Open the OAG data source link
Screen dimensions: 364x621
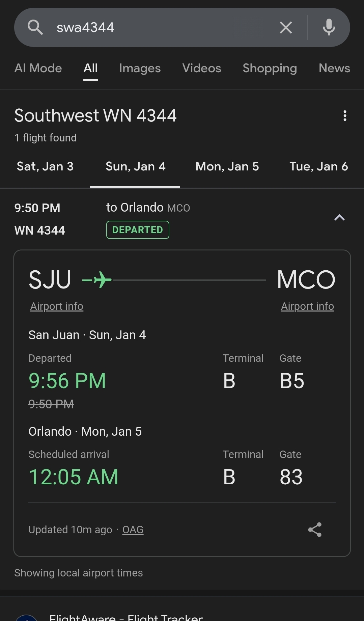(x=133, y=530)
